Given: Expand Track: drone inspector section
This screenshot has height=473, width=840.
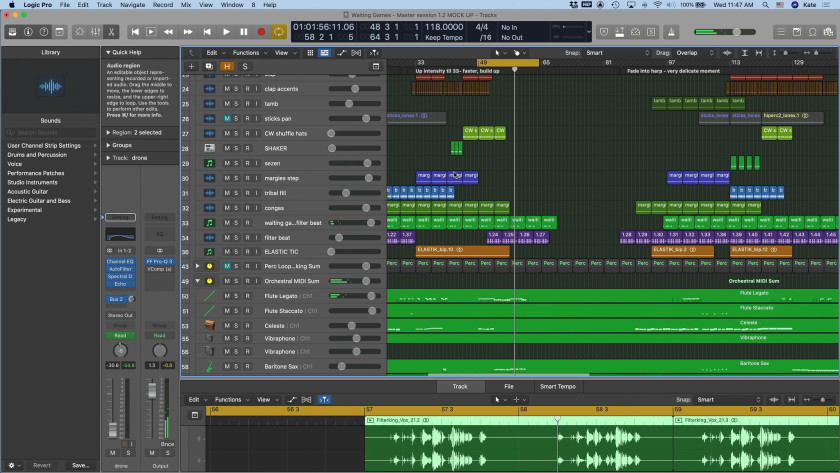Looking at the screenshot, I should tap(108, 158).
